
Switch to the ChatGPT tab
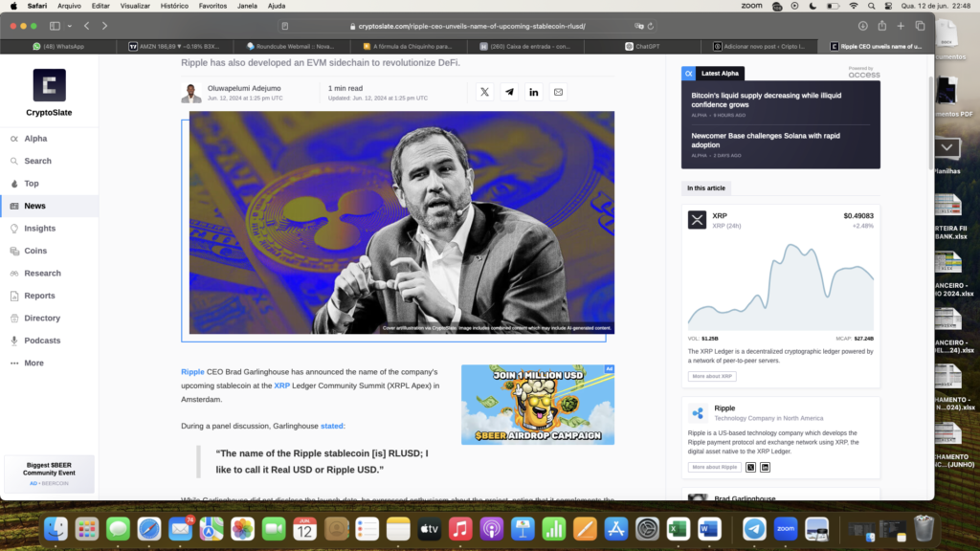coord(642,46)
